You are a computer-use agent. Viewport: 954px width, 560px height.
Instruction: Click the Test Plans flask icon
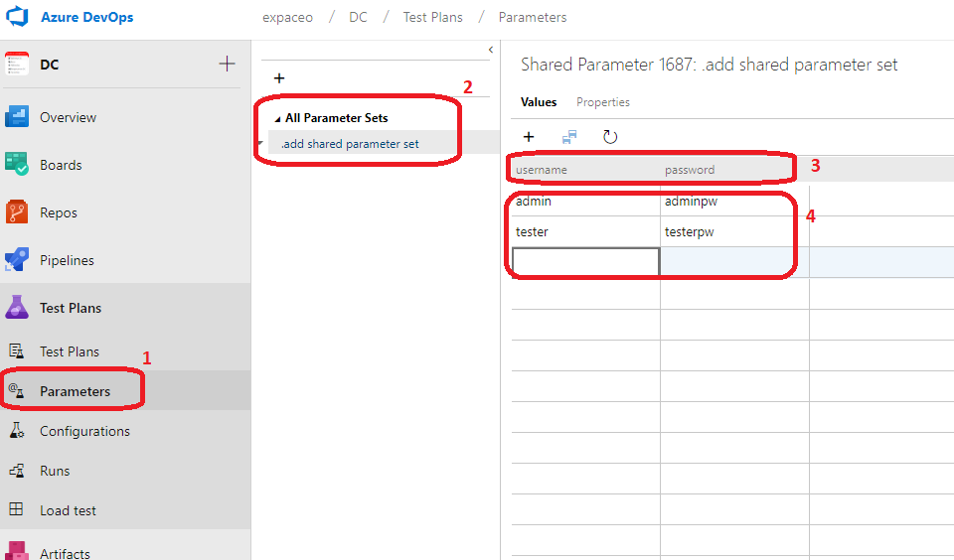click(x=17, y=307)
